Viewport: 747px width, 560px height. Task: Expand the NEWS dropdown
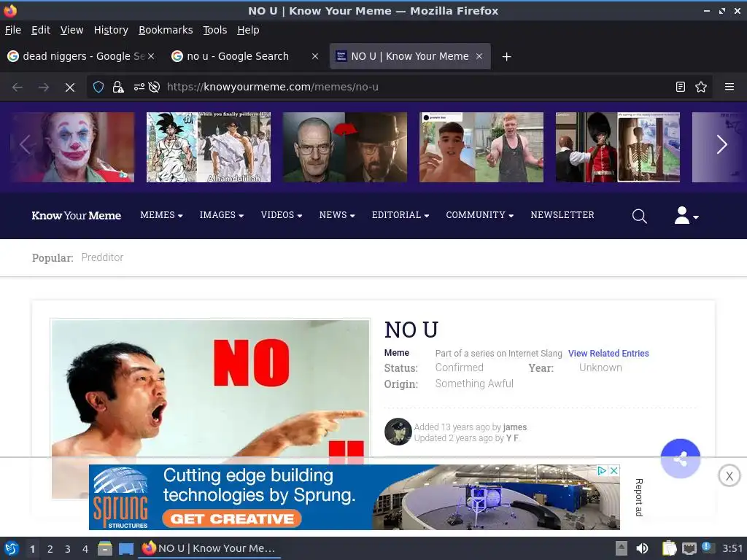point(337,215)
